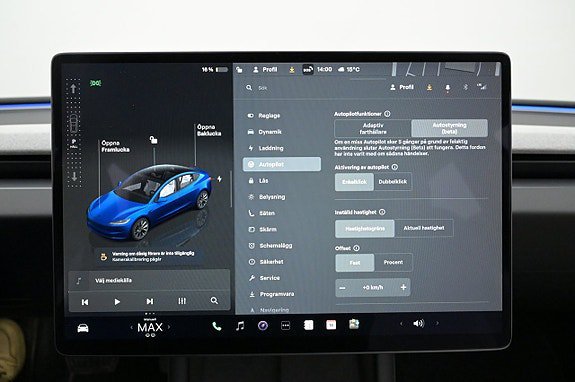Tap the download icon in settings header
Image resolution: width=575 pixels, height=382 pixels.
pos(429,88)
